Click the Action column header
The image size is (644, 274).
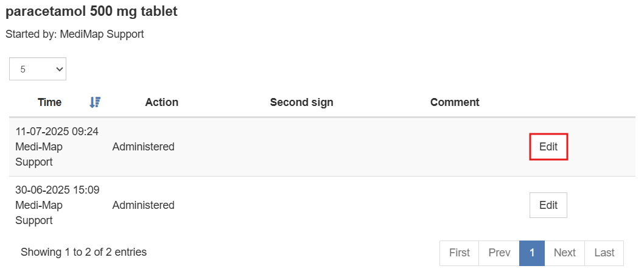[161, 102]
